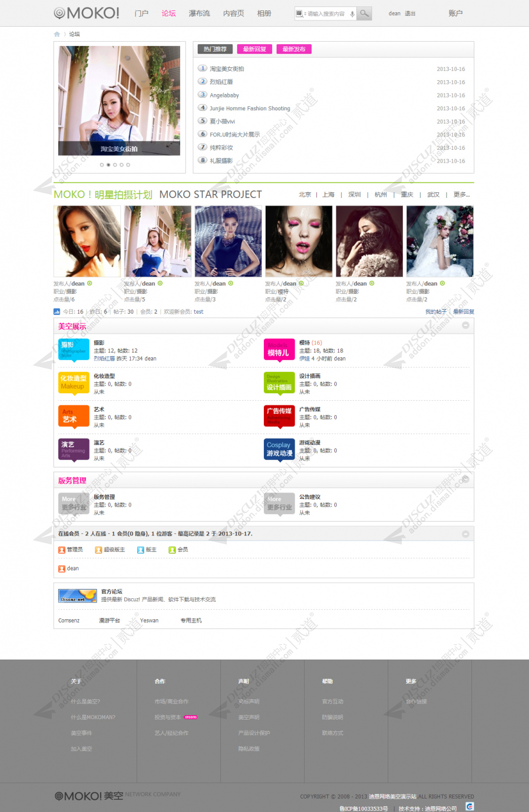Click the dean user icon in the online list

[62, 569]
